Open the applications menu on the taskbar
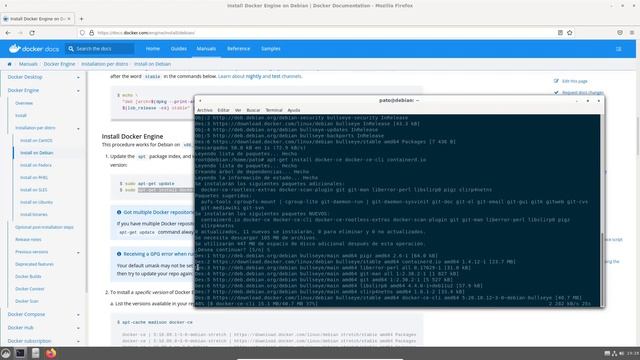Viewport: 640px width, 360px height. [6, 353]
